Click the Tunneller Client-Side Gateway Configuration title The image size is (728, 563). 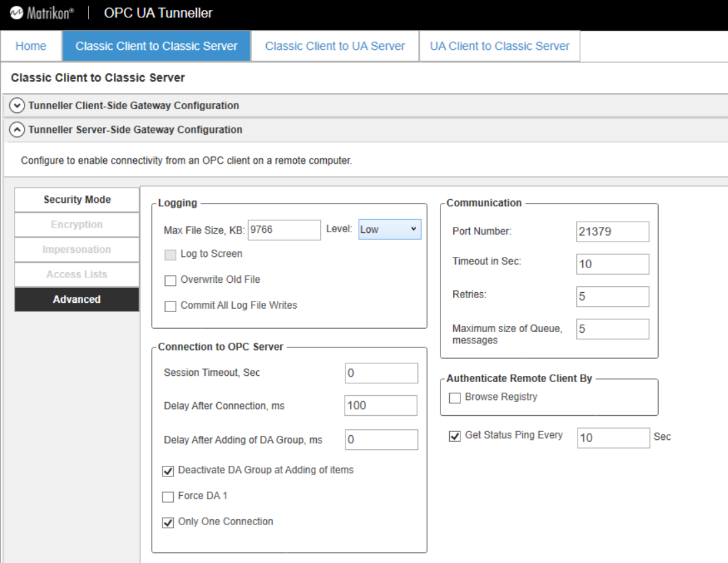coord(134,105)
